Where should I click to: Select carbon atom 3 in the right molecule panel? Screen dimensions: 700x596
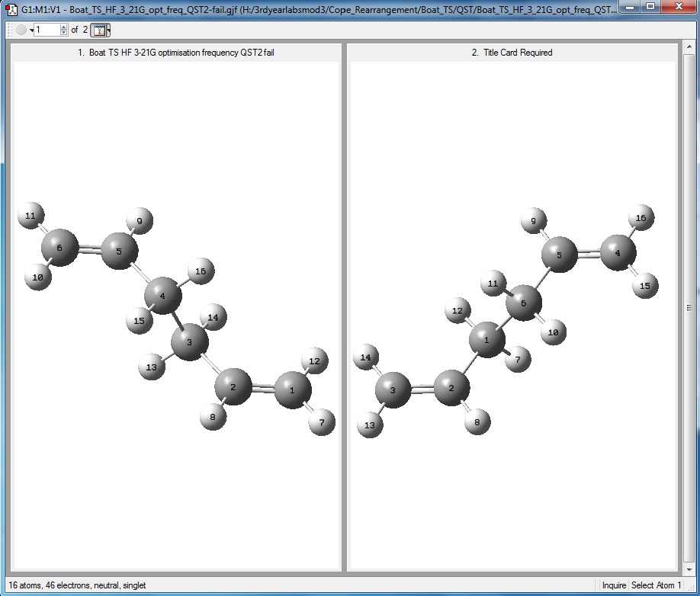point(393,390)
